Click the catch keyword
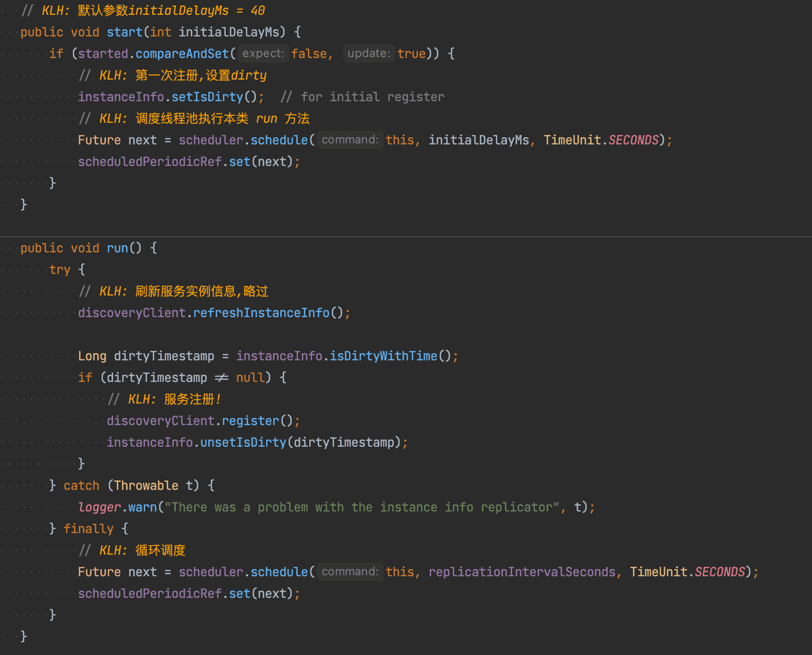The image size is (812, 655). pos(81,485)
